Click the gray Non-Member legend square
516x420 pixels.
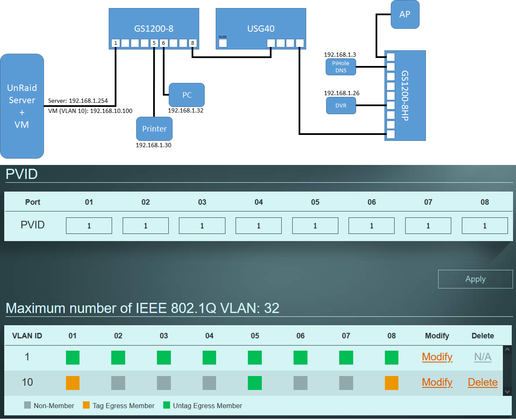[27, 405]
